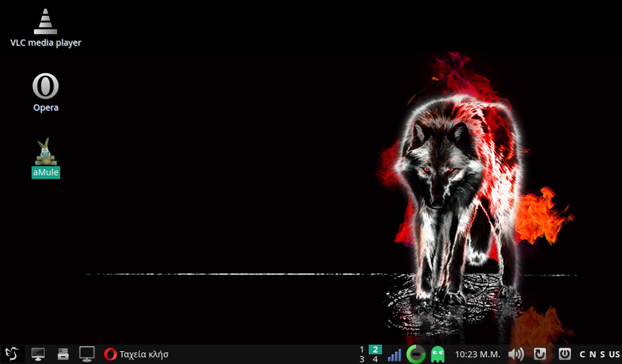Toggle the N num lock indicator
Viewport: 622px width, 364px height.
point(593,354)
